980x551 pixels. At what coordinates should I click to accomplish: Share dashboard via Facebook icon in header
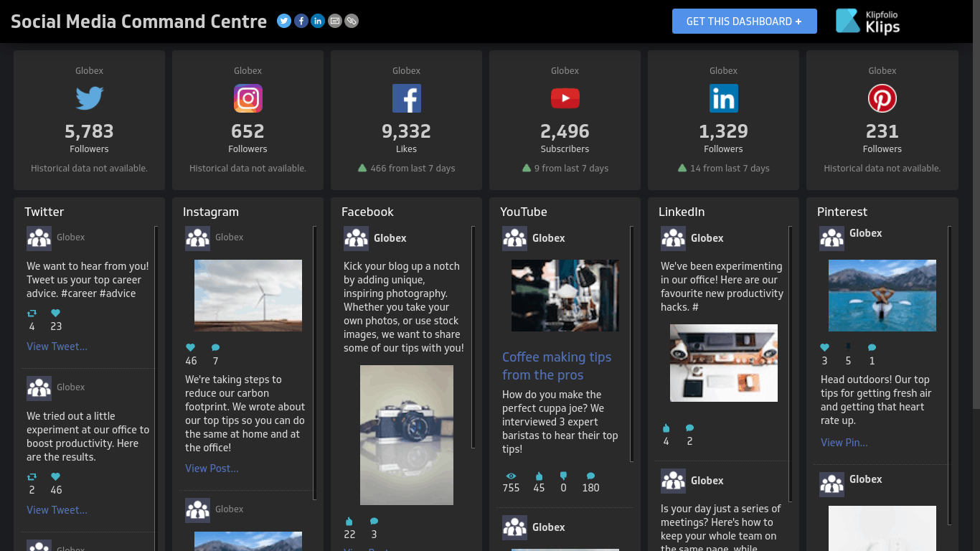[x=301, y=21]
